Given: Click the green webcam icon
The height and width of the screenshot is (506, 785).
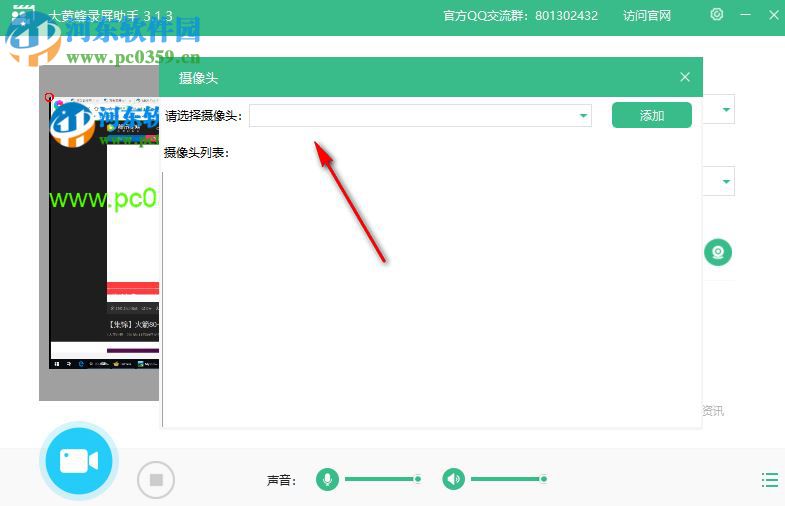Looking at the screenshot, I should pos(718,252).
